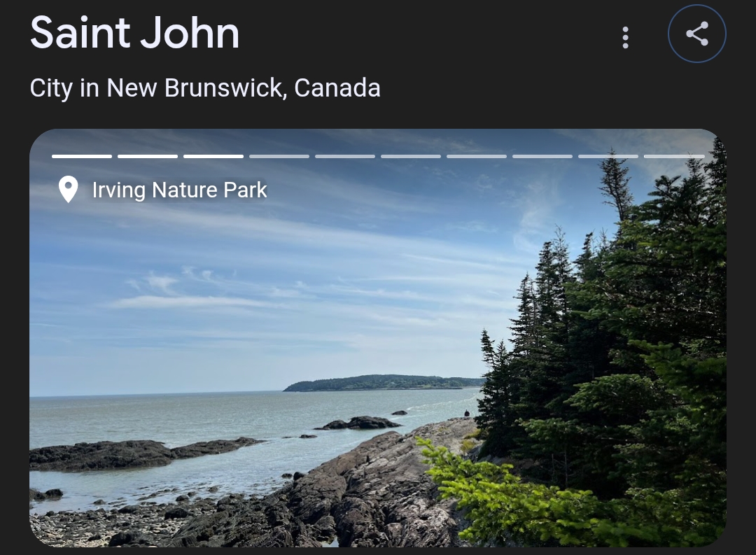Jump to the seventh photo progress segment
This screenshot has height=555, width=756.
[477, 156]
